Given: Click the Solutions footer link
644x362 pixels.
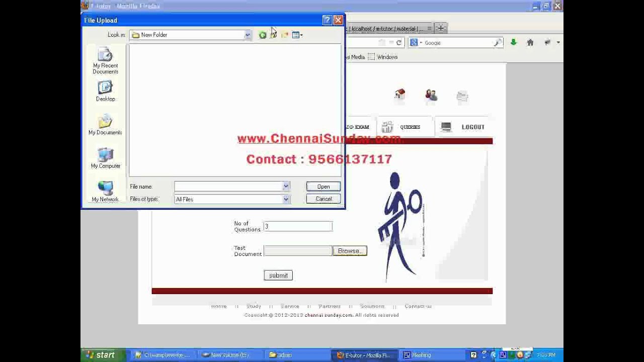Looking at the screenshot, I should (x=372, y=306).
